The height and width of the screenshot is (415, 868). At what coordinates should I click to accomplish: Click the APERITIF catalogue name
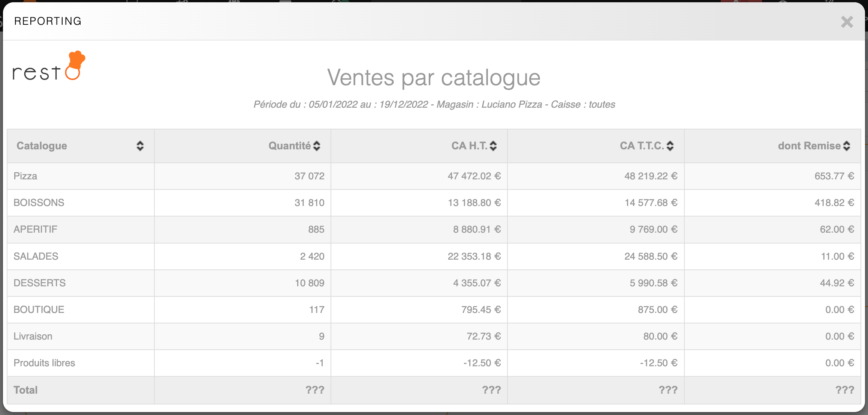[36, 229]
